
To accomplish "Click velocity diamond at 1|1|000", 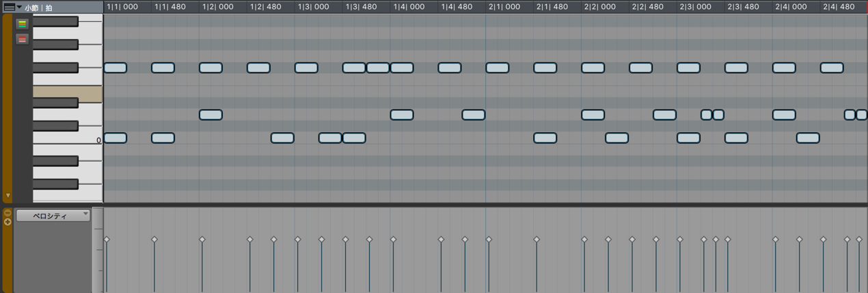I will point(107,240).
